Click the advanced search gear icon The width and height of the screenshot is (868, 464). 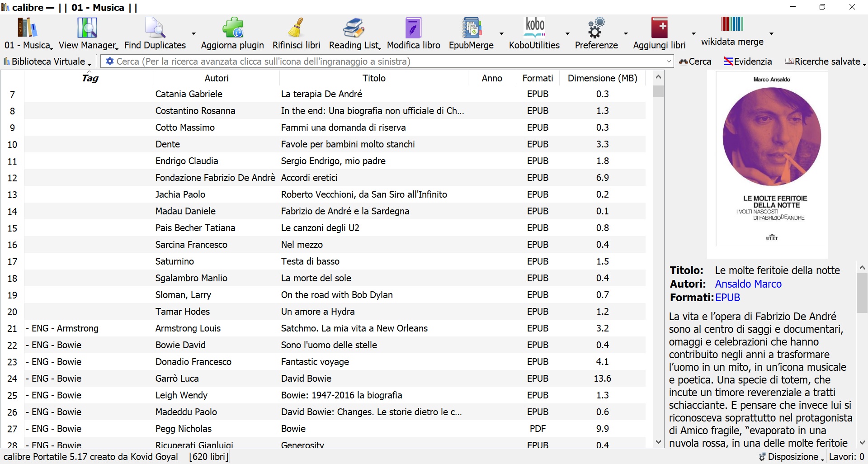point(109,61)
